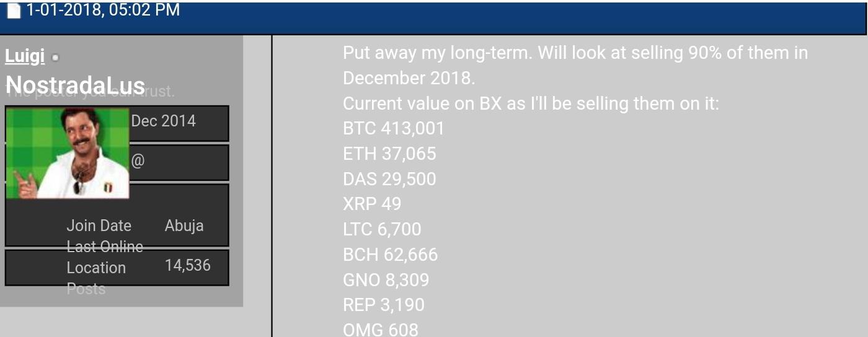The width and height of the screenshot is (868, 337).
Task: Open the user avatar picture
Action: pos(68,154)
